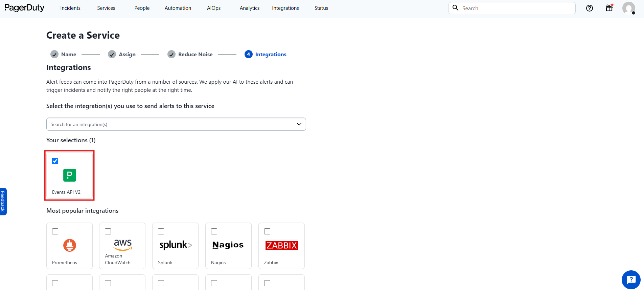The width and height of the screenshot is (644, 290).
Task: Click the AWS logo
Action: pyautogui.click(x=123, y=245)
